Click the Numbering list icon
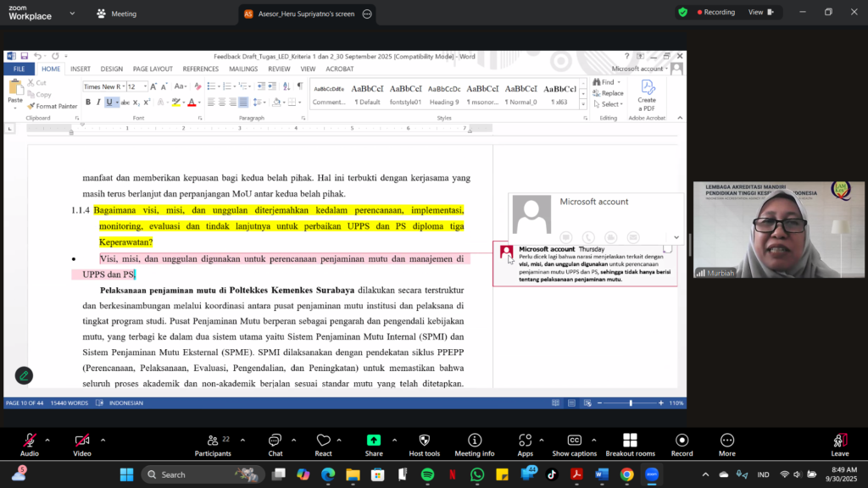The image size is (868, 488). [227, 86]
